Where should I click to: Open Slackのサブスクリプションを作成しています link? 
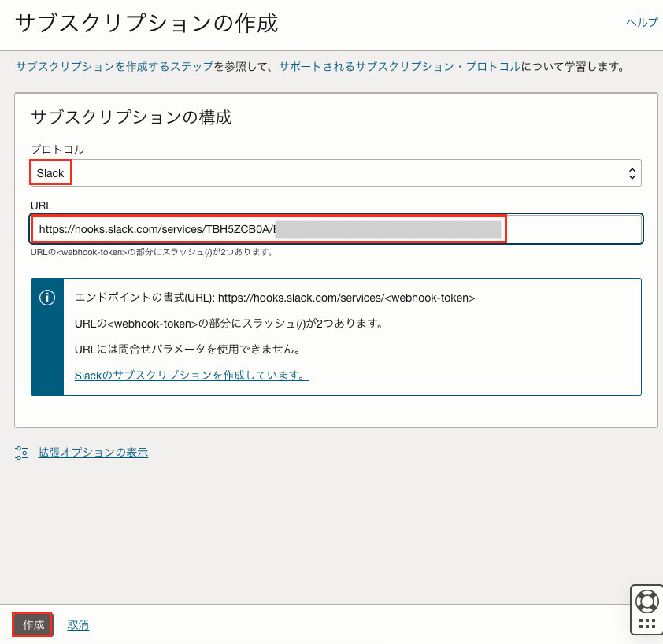pyautogui.click(x=191, y=376)
